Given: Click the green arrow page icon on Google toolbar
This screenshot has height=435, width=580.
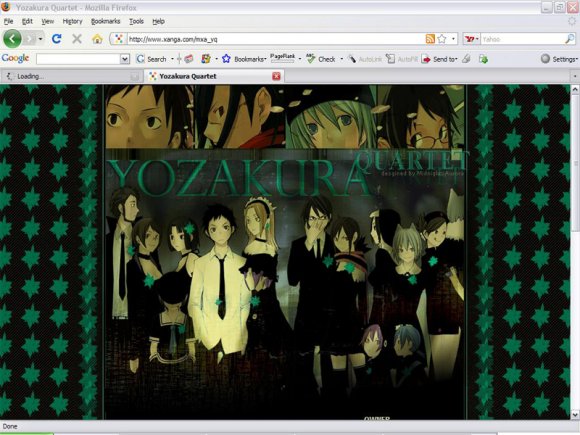Looking at the screenshot, I should pos(483,59).
